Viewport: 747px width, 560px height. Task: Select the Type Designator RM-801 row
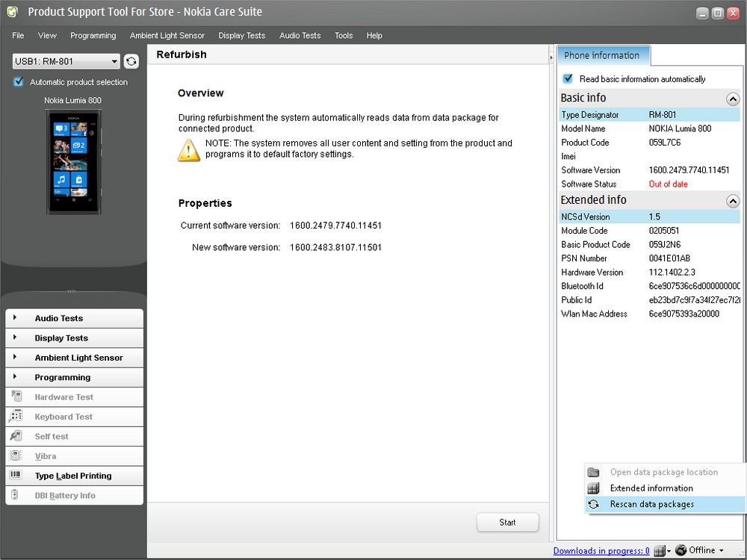tap(650, 115)
